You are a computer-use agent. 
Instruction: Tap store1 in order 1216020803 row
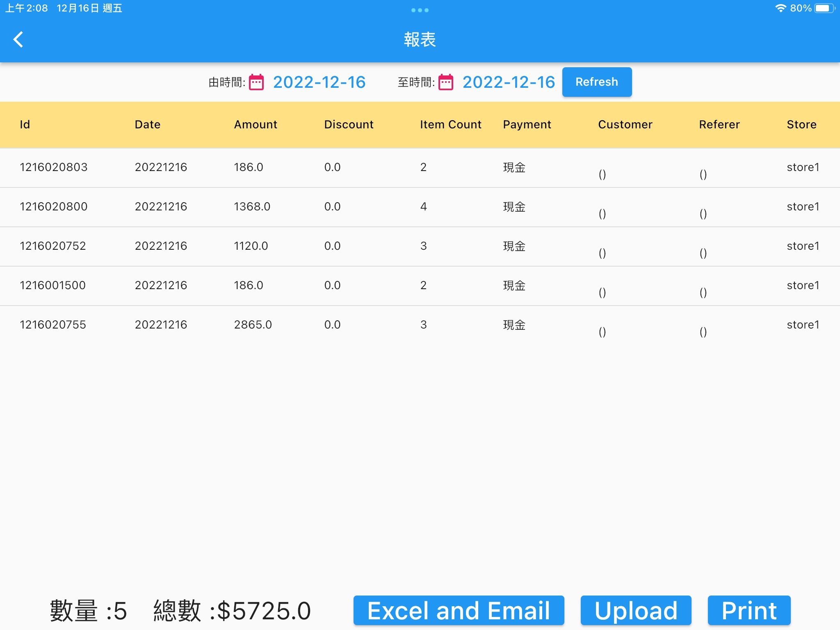(x=803, y=167)
